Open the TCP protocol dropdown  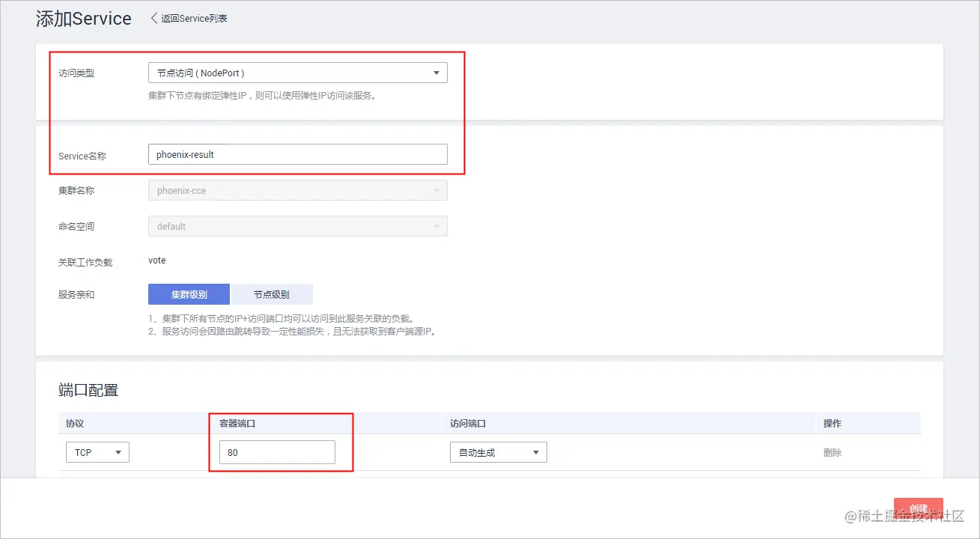pos(97,452)
